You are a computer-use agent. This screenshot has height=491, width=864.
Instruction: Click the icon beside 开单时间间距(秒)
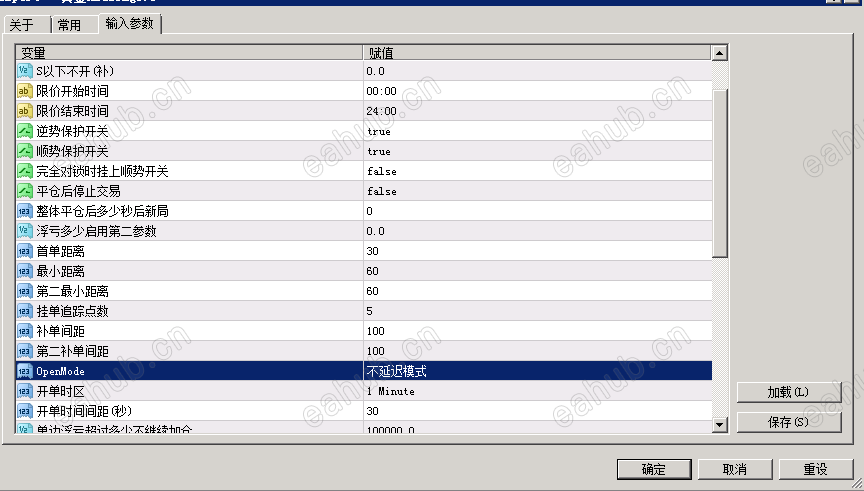click(25, 411)
